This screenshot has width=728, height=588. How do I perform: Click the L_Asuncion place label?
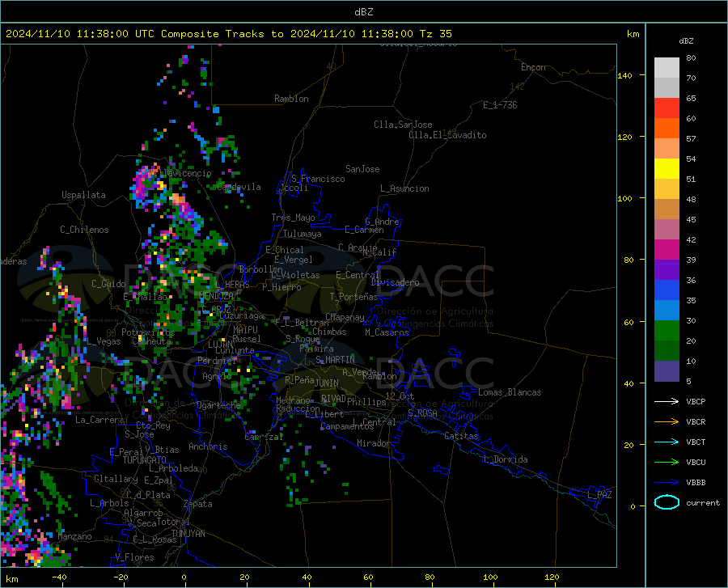404,188
